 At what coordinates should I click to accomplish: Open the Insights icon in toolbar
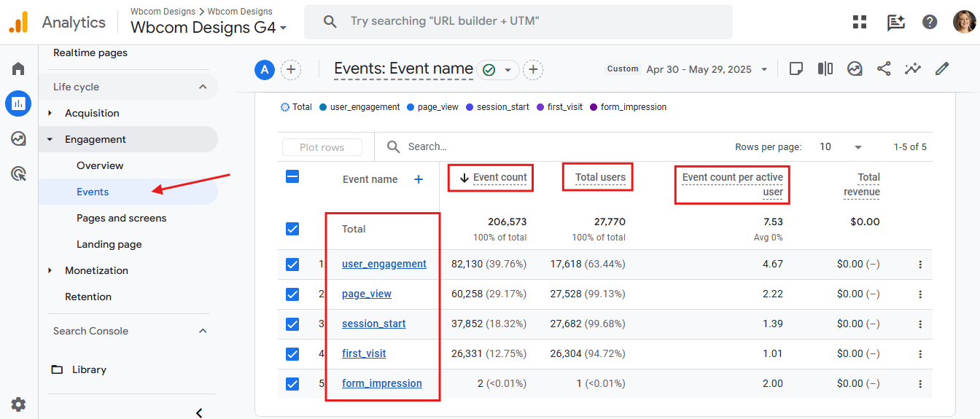(855, 69)
